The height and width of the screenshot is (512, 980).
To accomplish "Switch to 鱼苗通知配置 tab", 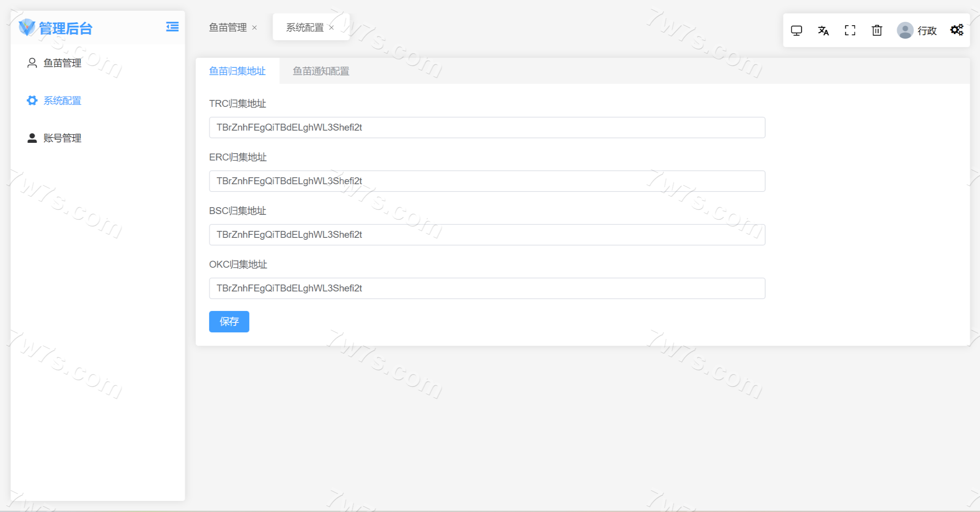I will pyautogui.click(x=321, y=71).
